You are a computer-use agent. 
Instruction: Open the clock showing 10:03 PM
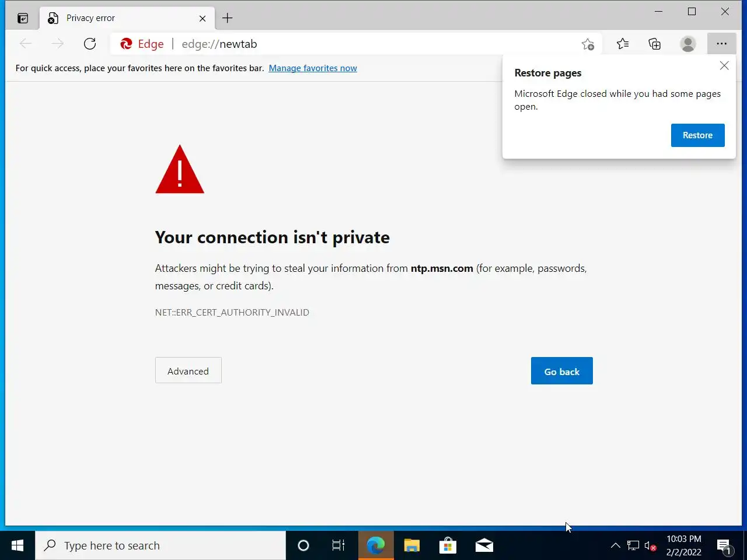[x=684, y=545]
